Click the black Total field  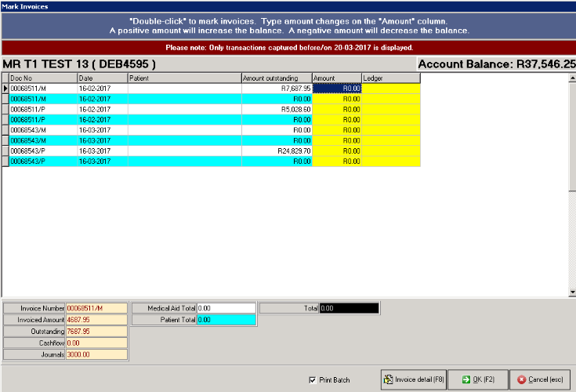pos(349,309)
